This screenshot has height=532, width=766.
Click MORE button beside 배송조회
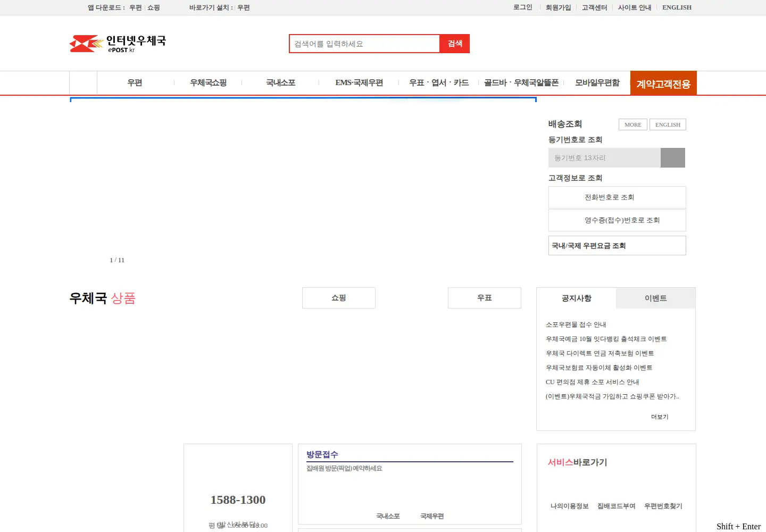click(633, 124)
